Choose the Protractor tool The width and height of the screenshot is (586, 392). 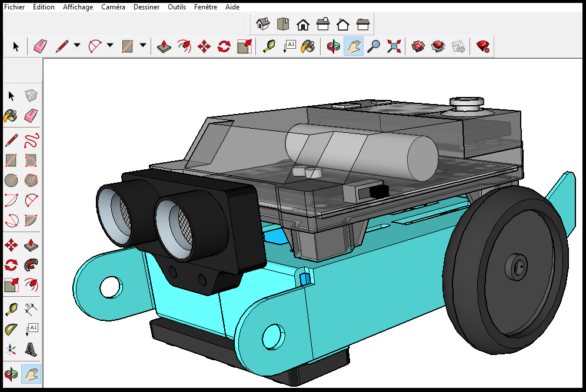11,329
